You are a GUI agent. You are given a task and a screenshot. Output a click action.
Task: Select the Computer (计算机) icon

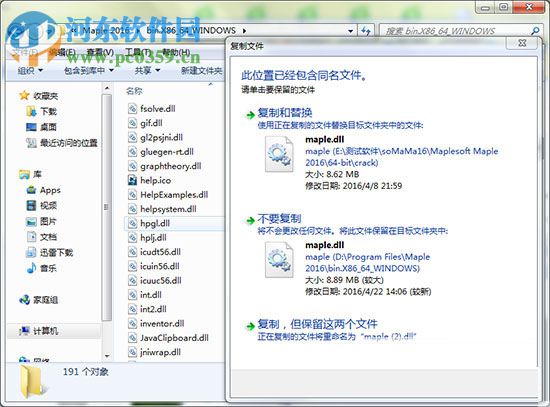pyautogui.click(x=24, y=331)
